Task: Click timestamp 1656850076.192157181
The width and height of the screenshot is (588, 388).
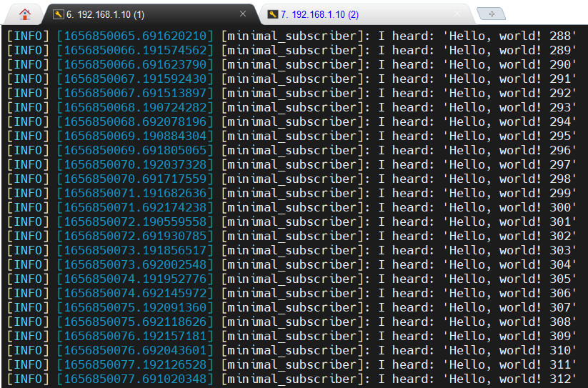Action: coord(135,337)
